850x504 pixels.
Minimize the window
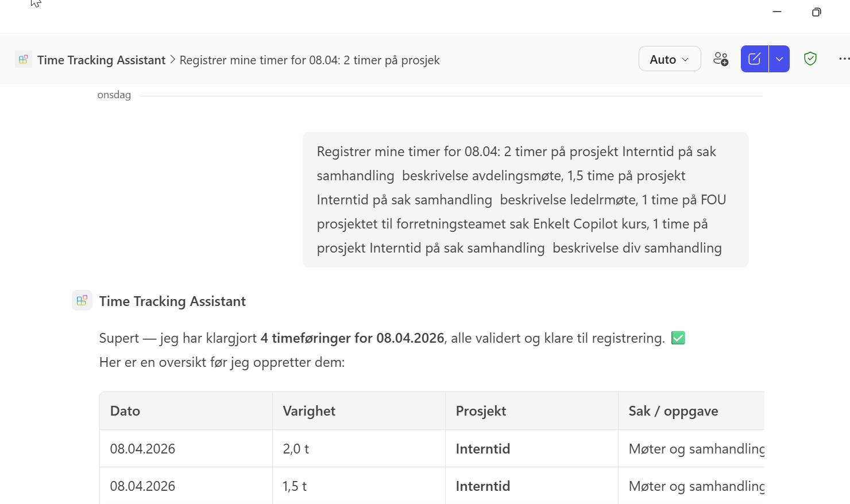point(777,12)
